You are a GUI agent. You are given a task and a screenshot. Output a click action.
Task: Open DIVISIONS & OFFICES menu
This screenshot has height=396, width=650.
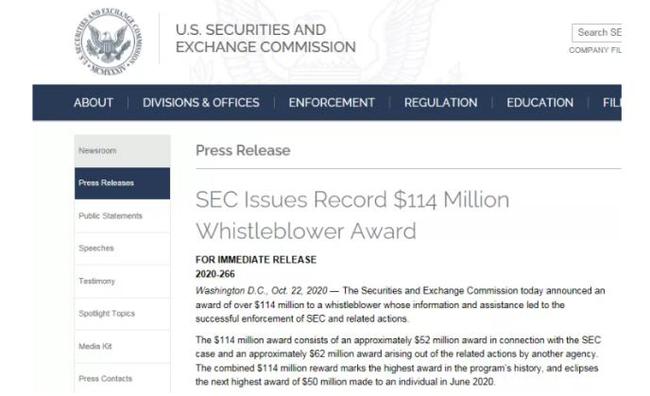point(201,102)
